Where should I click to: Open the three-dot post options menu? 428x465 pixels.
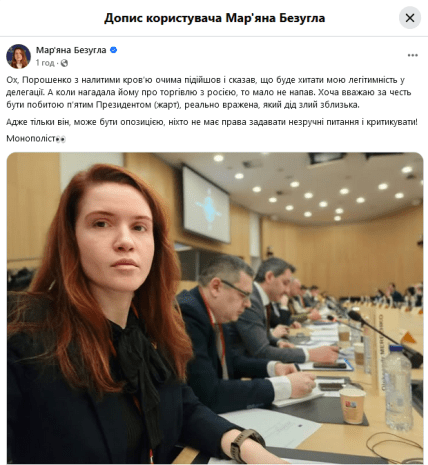[x=413, y=55]
